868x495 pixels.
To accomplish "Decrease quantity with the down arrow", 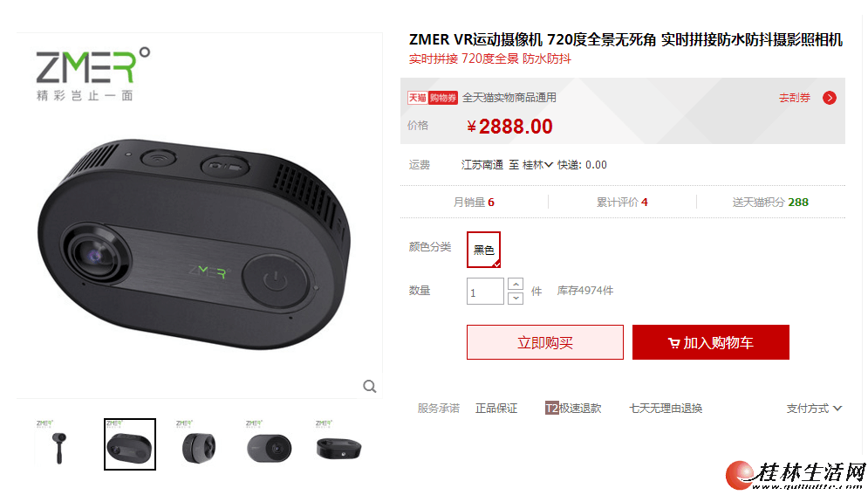I will pos(516,299).
